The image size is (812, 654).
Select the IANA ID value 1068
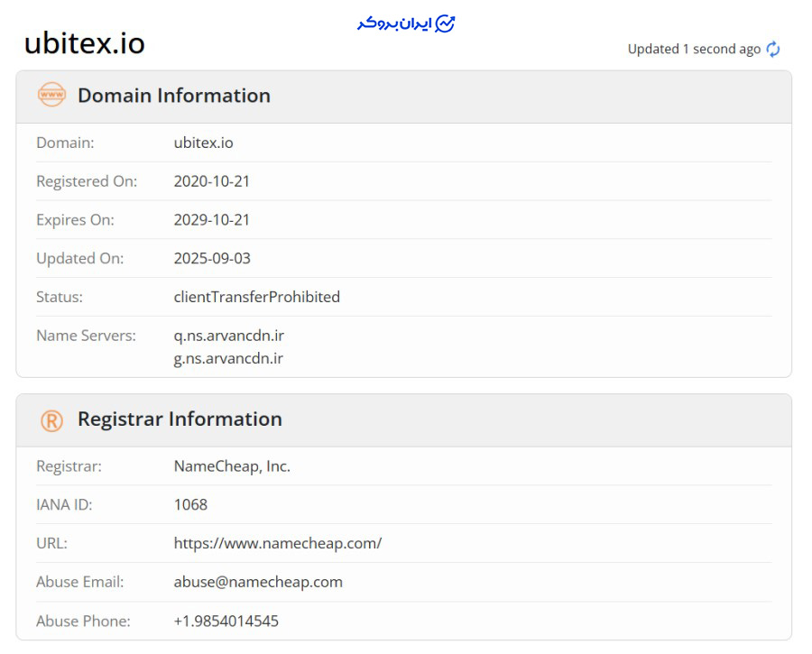pyautogui.click(x=189, y=504)
